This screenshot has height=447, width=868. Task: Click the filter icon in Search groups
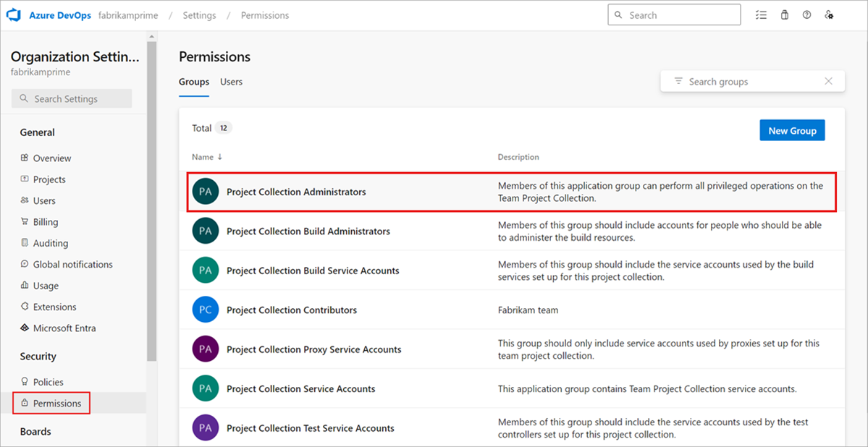[678, 81]
